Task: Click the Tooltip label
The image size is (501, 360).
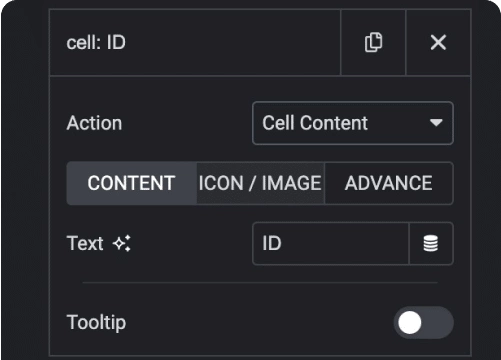Action: [x=96, y=322]
